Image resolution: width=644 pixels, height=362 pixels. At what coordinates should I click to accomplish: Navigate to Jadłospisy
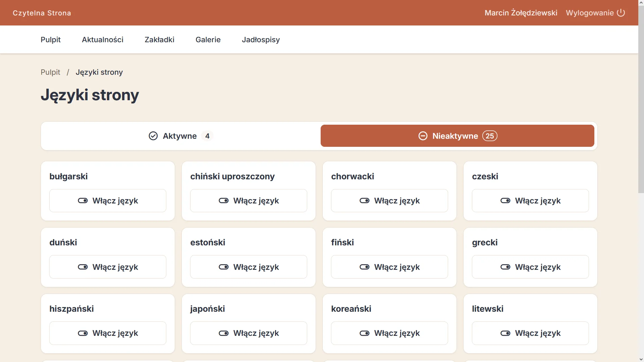(x=261, y=40)
